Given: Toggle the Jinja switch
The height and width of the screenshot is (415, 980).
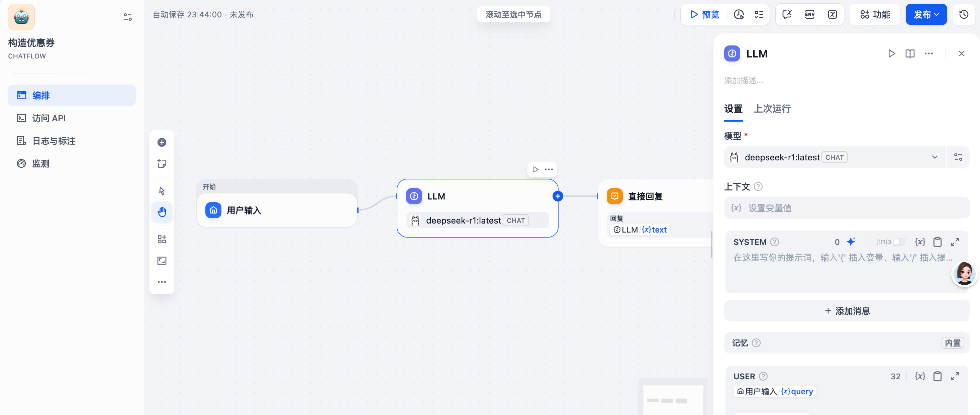Looking at the screenshot, I should coord(899,242).
